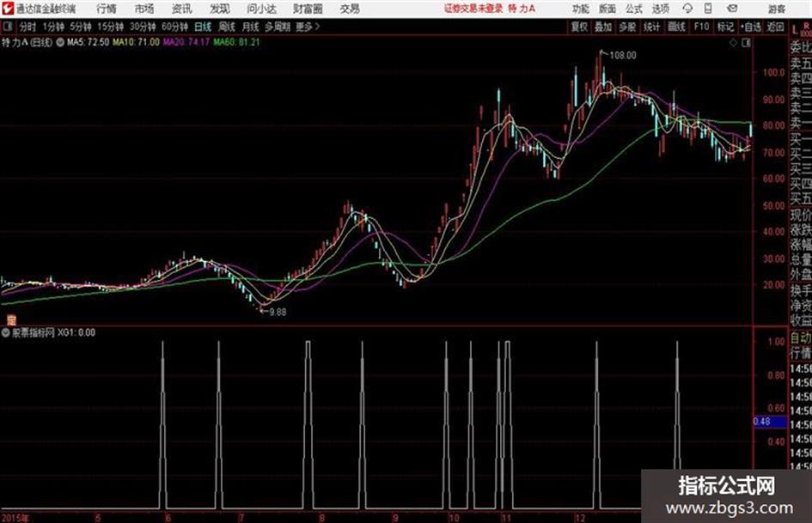Switch to 1分钟 period tab
The image size is (812, 523).
[52, 27]
